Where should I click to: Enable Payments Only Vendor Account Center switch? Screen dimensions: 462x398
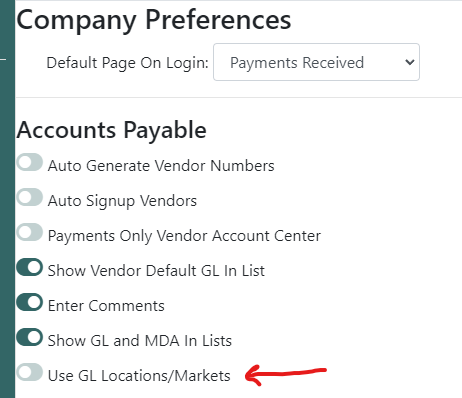point(30,232)
